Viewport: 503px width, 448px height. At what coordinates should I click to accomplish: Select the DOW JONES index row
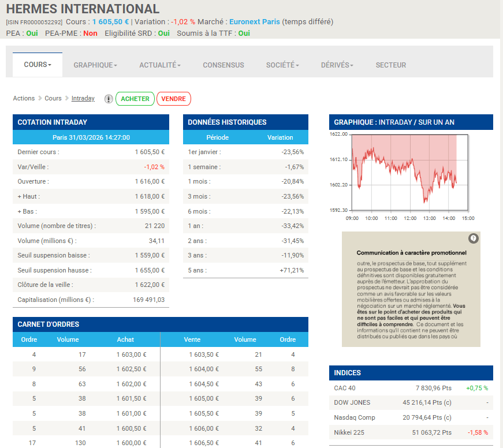(411, 402)
